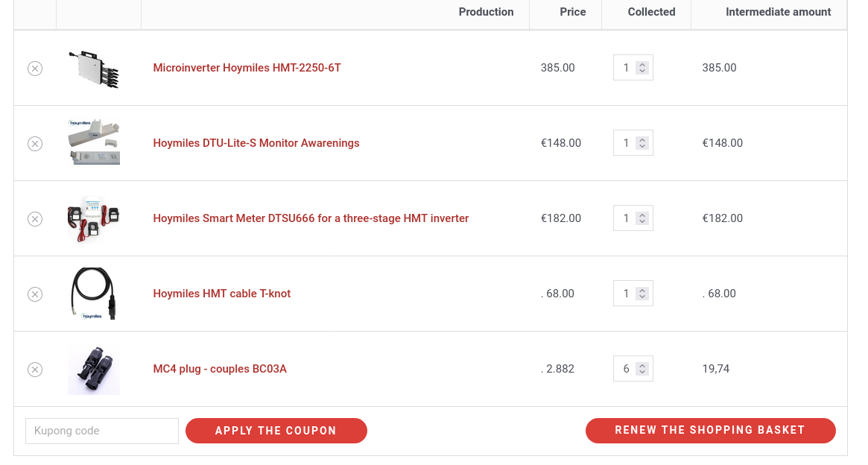Click quantity stepper for HMT cable T-knot
The width and height of the screenshot is (868, 465).
click(642, 294)
